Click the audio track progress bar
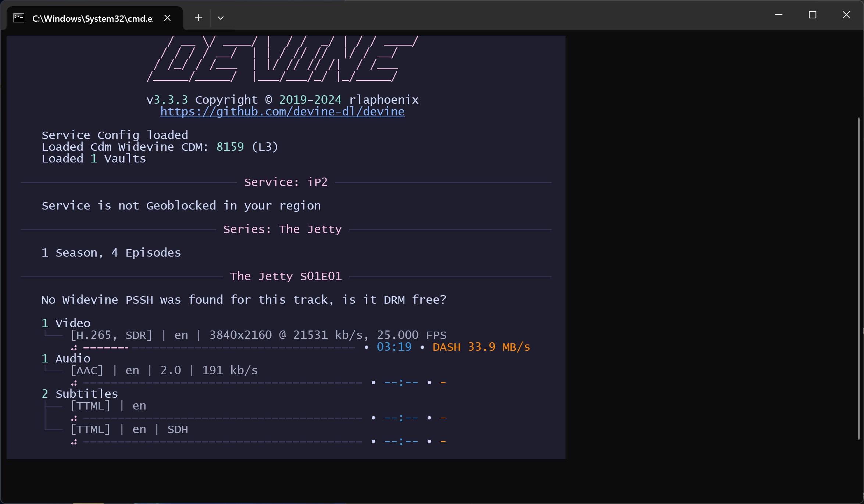This screenshot has height=504, width=864. (x=222, y=383)
